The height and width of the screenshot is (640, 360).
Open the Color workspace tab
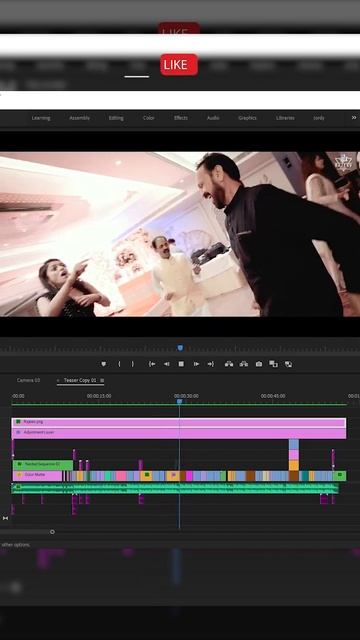pos(149,118)
